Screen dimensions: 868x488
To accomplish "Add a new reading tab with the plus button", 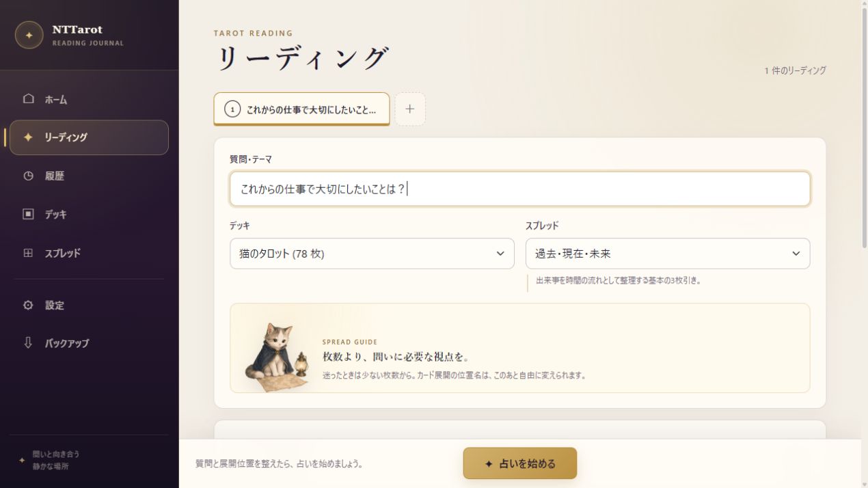I will tap(410, 109).
